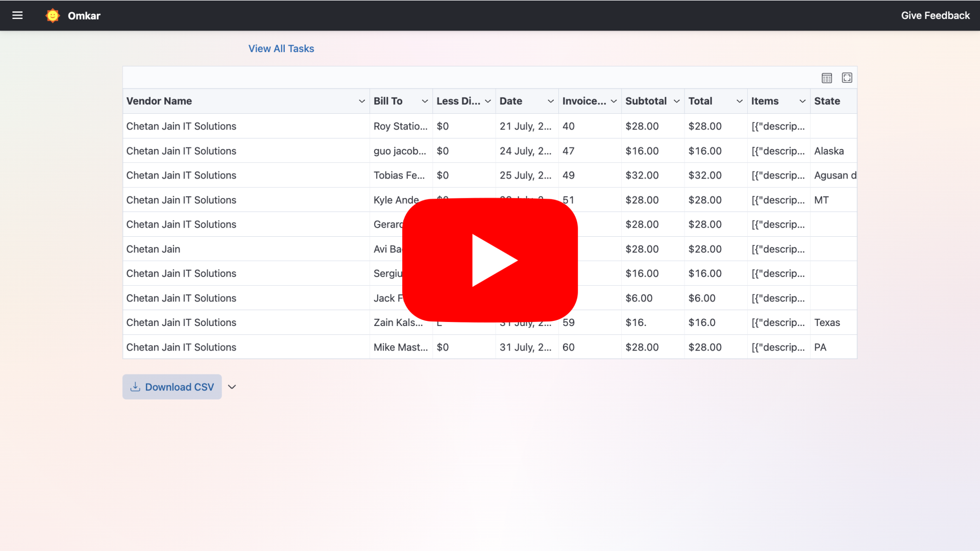
Task: Click Less Discount $0 in Mike Mast row
Action: coord(464,347)
